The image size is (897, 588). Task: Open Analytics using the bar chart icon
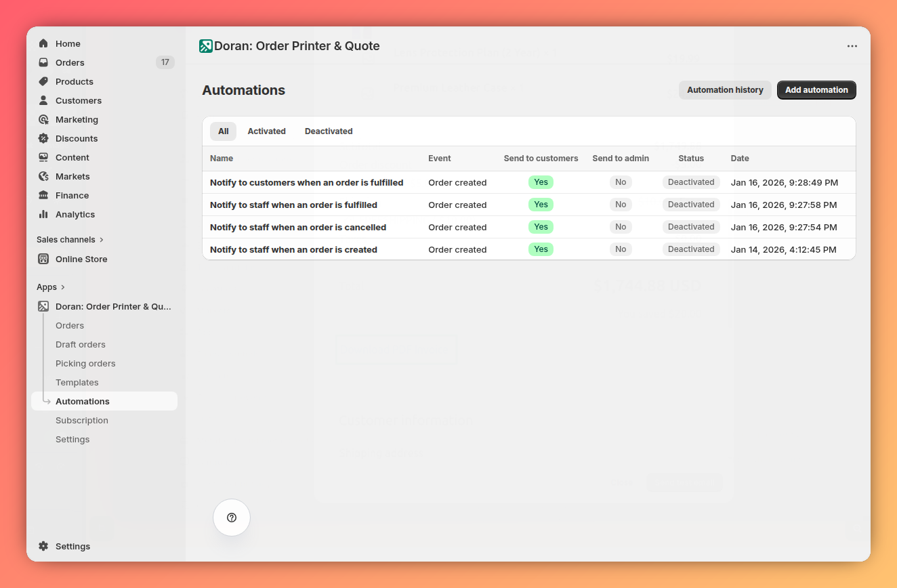click(x=43, y=214)
